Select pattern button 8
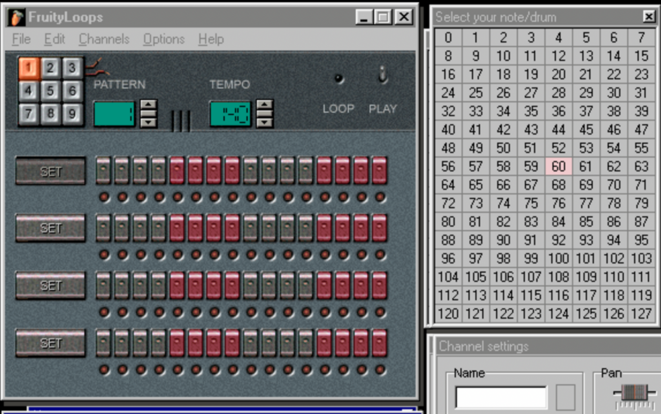661x414 pixels. click(51, 113)
